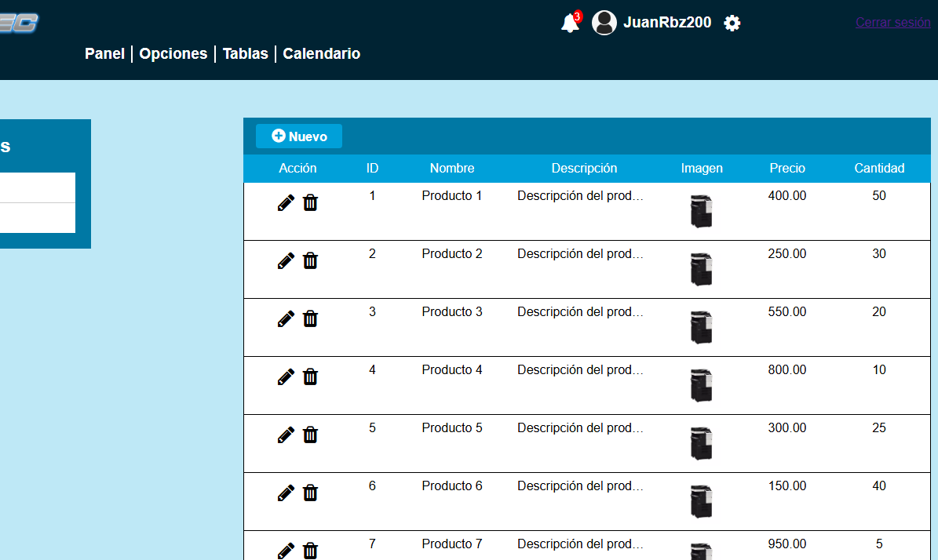Edit Producto 1 with pencil icon
The height and width of the screenshot is (560, 938).
click(287, 203)
